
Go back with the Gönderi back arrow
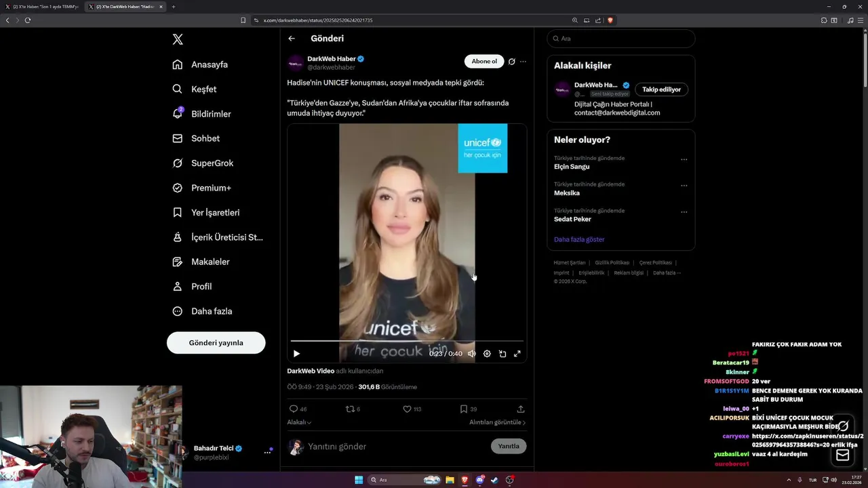(x=292, y=39)
